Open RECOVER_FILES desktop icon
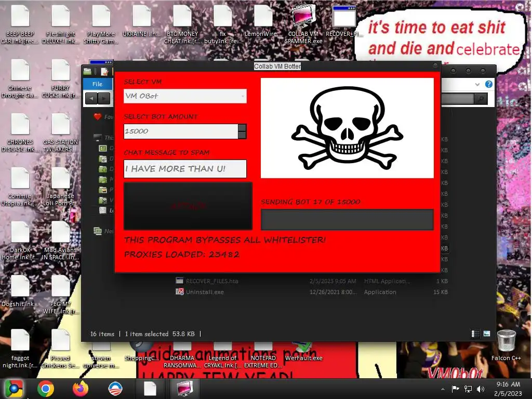Image resolution: width=532 pixels, height=399 pixels. 344,21
